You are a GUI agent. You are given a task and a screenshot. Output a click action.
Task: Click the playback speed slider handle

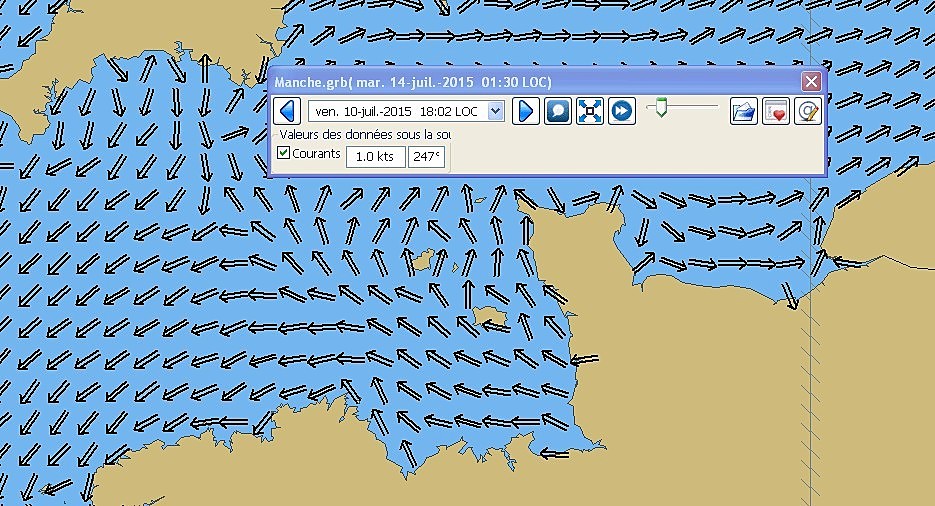click(661, 108)
